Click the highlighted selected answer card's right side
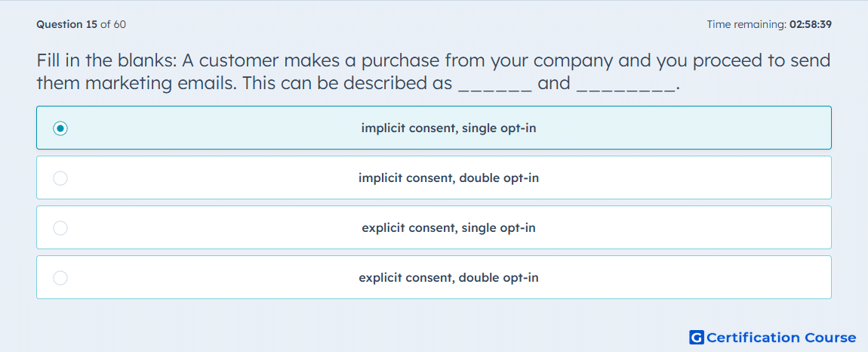Image resolution: width=868 pixels, height=352 pixels. (719, 128)
